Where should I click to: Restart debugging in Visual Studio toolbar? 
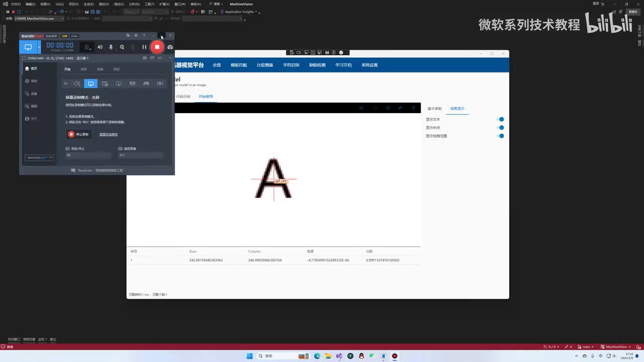tap(19, 12)
